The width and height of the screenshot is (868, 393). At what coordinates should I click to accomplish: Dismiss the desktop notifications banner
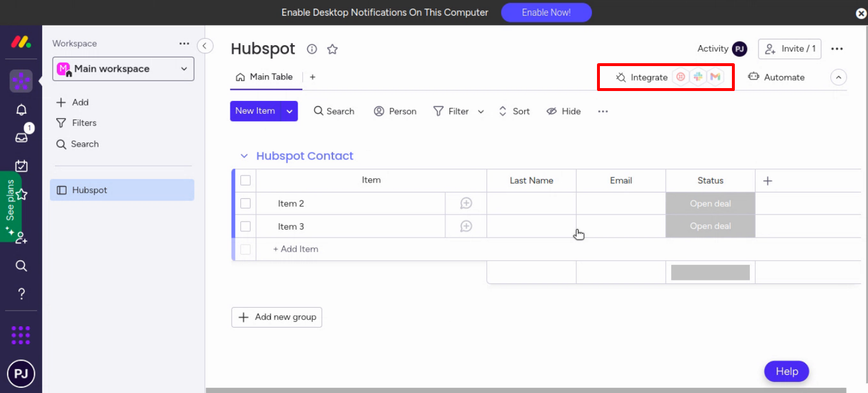point(861,14)
